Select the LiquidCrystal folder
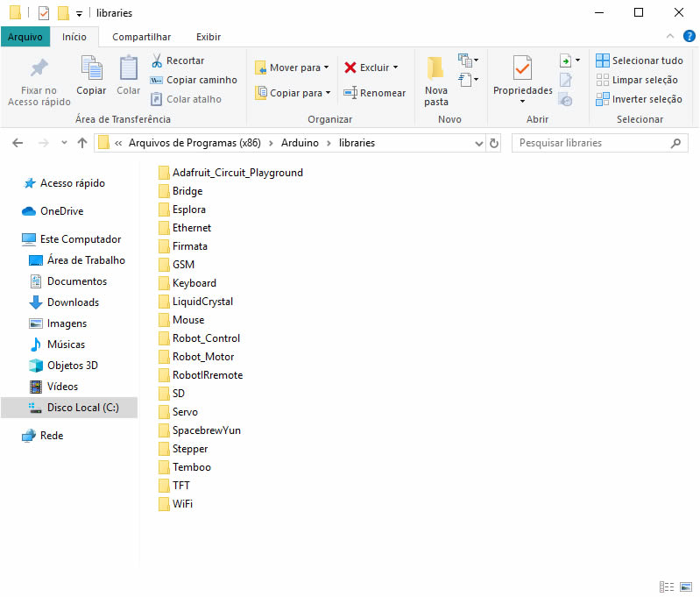 pos(196,302)
